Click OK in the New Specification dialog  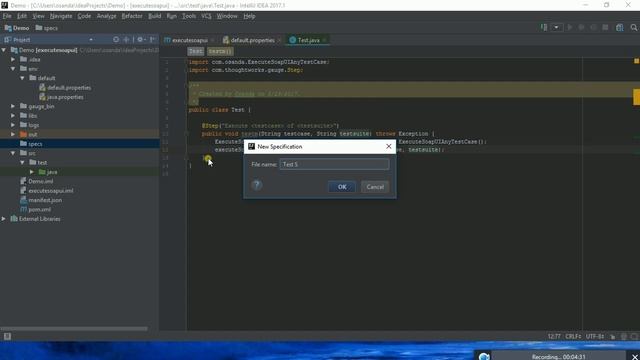342,187
